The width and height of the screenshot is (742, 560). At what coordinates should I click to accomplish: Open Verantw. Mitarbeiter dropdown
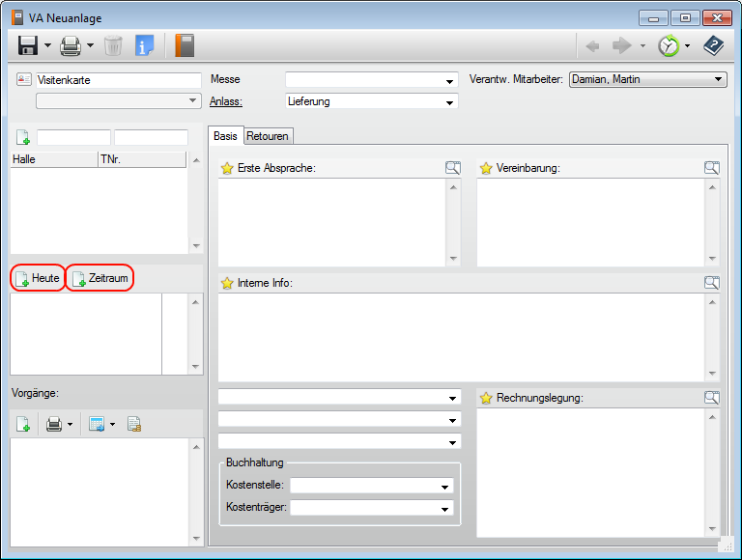pos(718,80)
